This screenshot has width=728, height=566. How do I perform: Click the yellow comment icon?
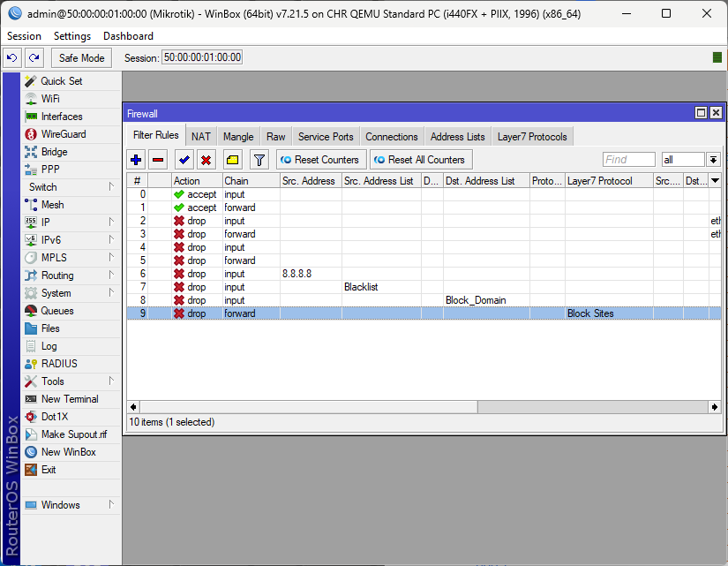(x=233, y=160)
